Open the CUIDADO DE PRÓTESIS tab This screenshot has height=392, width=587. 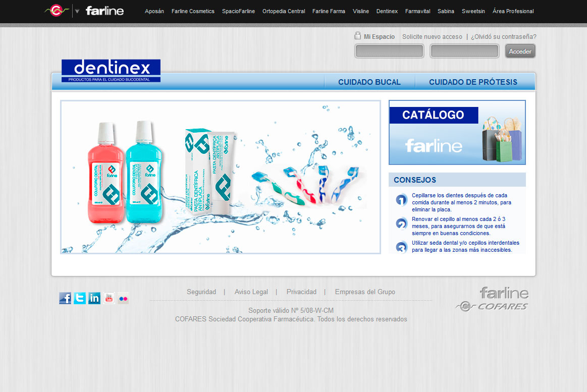tap(473, 82)
